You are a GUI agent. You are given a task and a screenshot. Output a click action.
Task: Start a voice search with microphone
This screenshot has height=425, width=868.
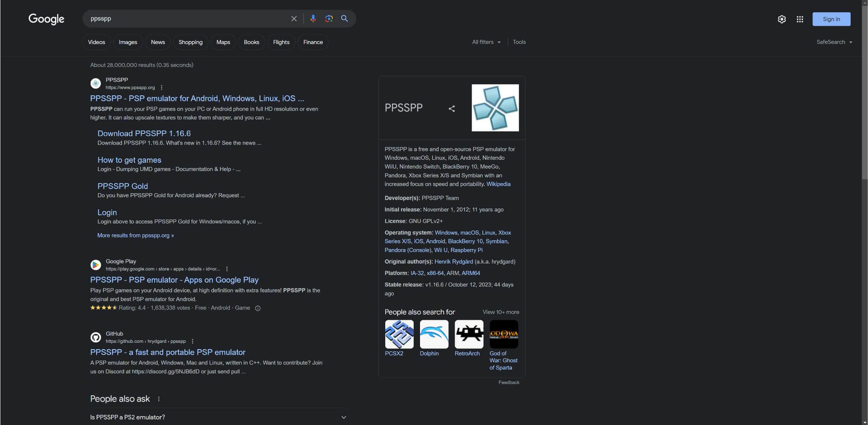313,19
